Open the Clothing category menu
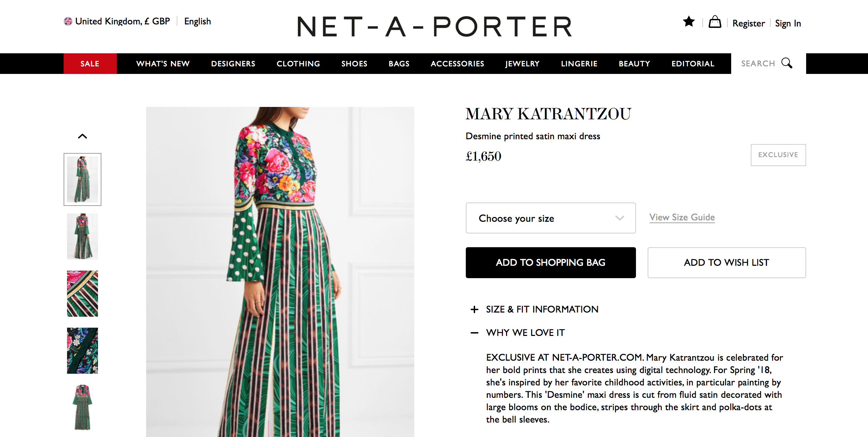 tap(298, 64)
